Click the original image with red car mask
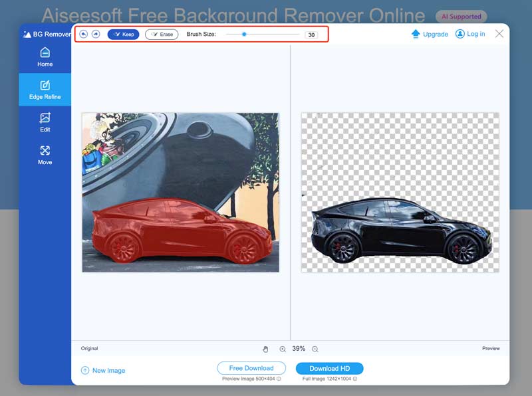The height and width of the screenshot is (396, 532). pos(180,192)
